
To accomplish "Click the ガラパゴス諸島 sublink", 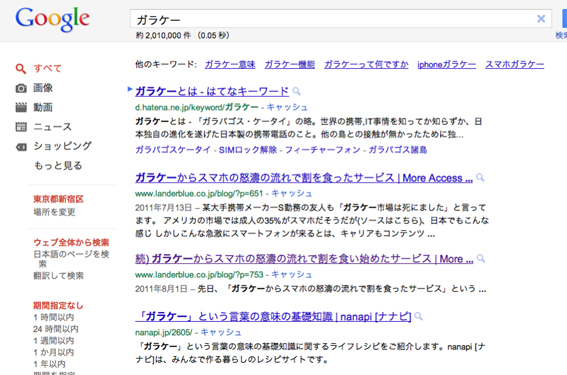I will [x=398, y=150].
